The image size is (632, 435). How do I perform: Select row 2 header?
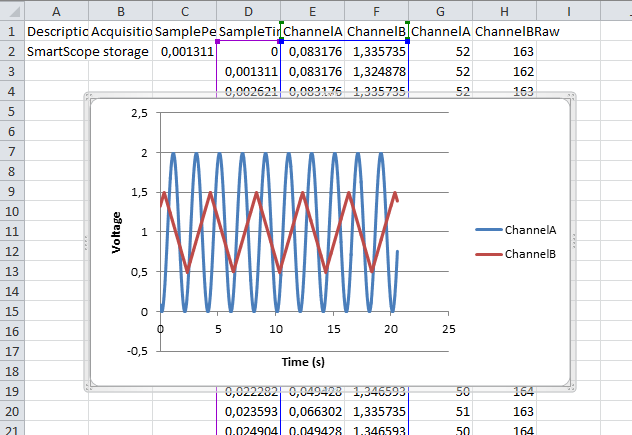point(11,52)
